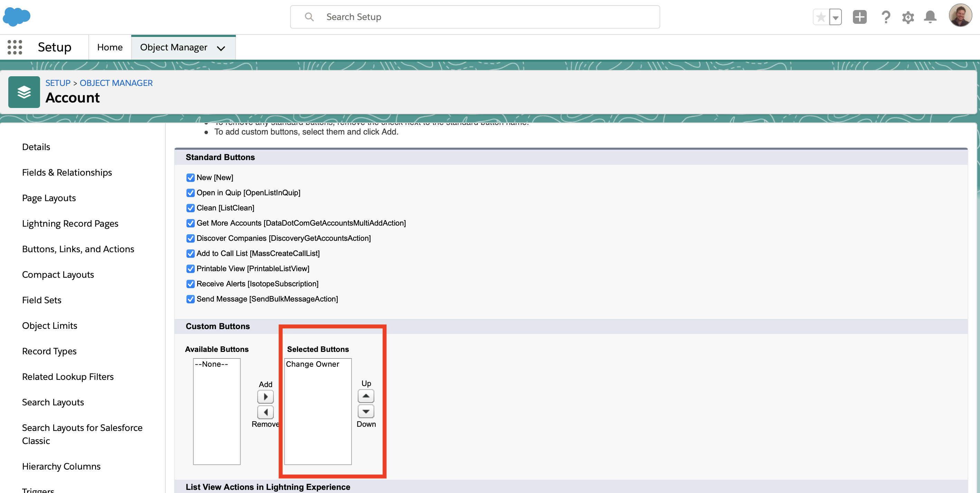This screenshot has width=980, height=493.
Task: Disable the Printable View checkbox
Action: tap(191, 269)
